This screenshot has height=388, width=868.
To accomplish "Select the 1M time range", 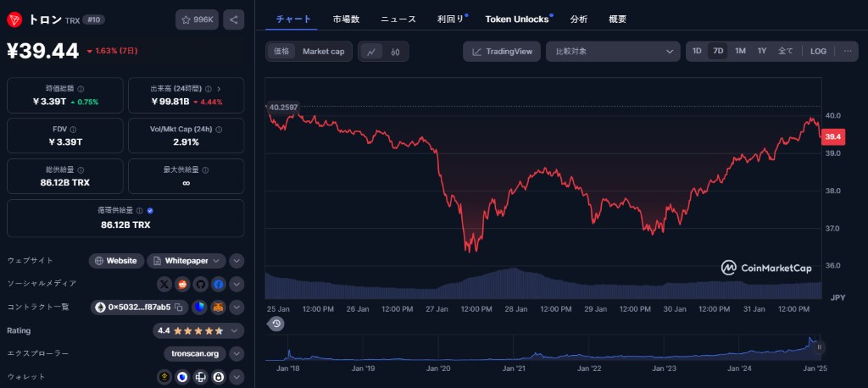I will click(740, 51).
